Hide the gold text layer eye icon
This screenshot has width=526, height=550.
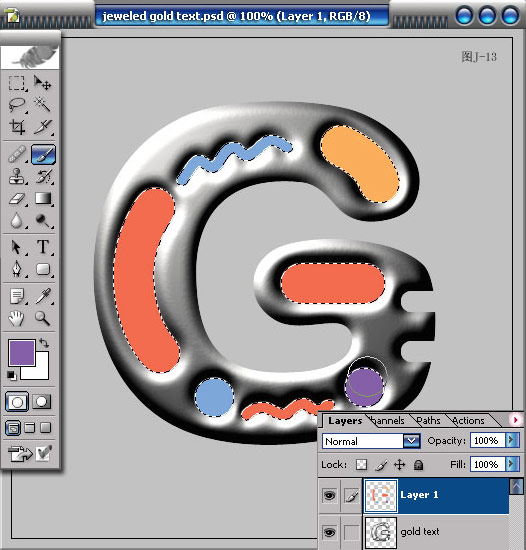click(x=329, y=532)
